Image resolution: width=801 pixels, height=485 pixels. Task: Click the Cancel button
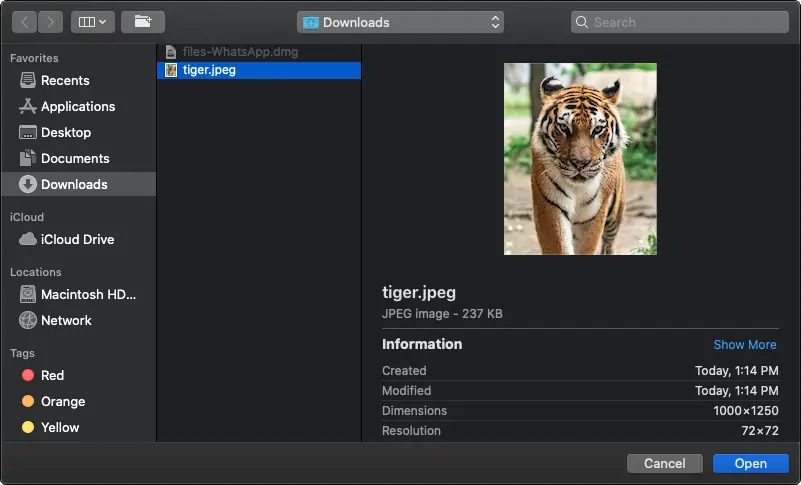pyautogui.click(x=665, y=464)
